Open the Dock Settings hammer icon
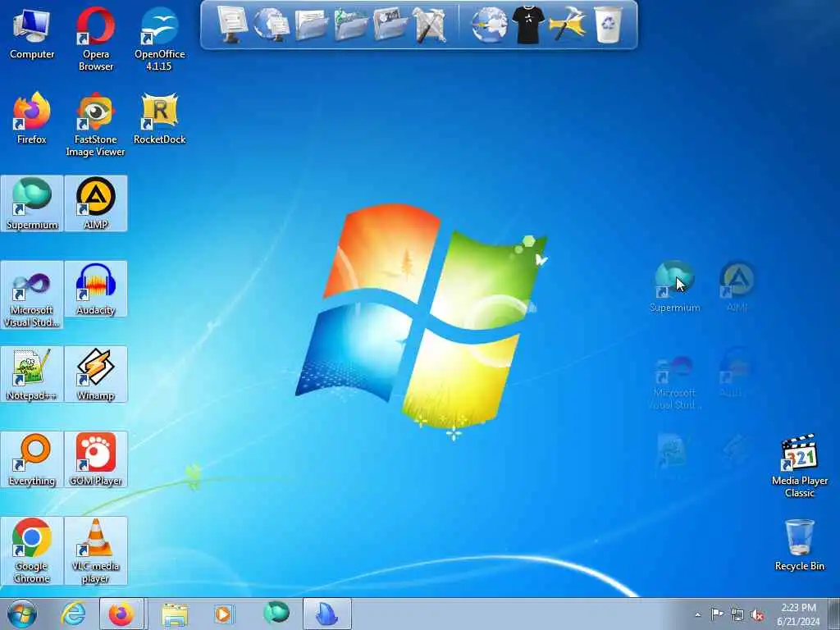Image resolution: width=840 pixels, height=630 pixels. point(568,25)
